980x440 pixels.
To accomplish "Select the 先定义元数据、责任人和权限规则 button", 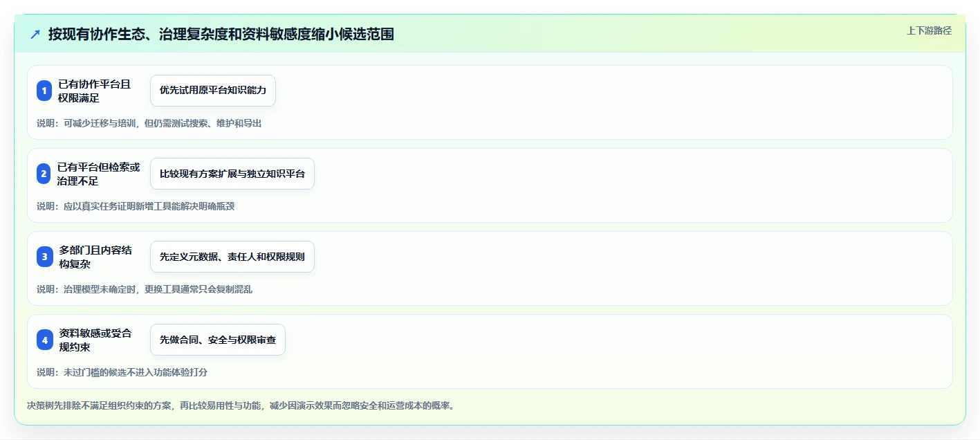I will [x=232, y=257].
